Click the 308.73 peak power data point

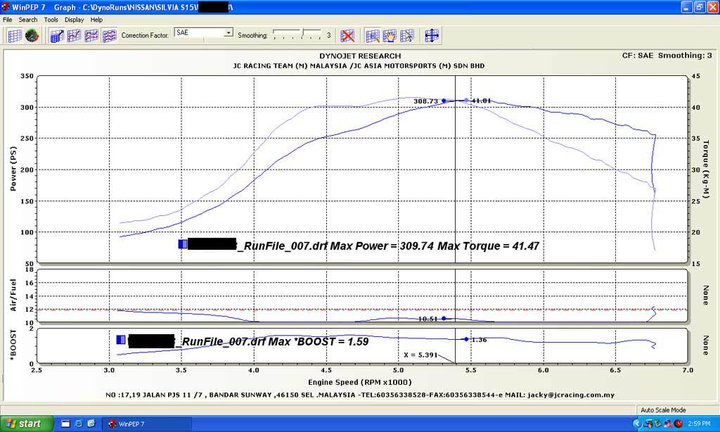click(x=444, y=101)
